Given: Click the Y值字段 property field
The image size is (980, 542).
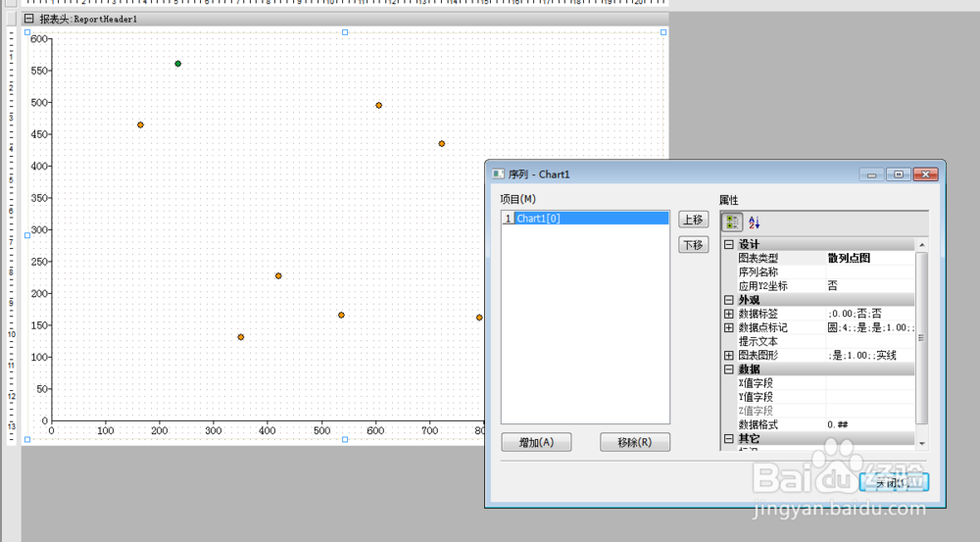Looking at the screenshot, I should [x=870, y=397].
